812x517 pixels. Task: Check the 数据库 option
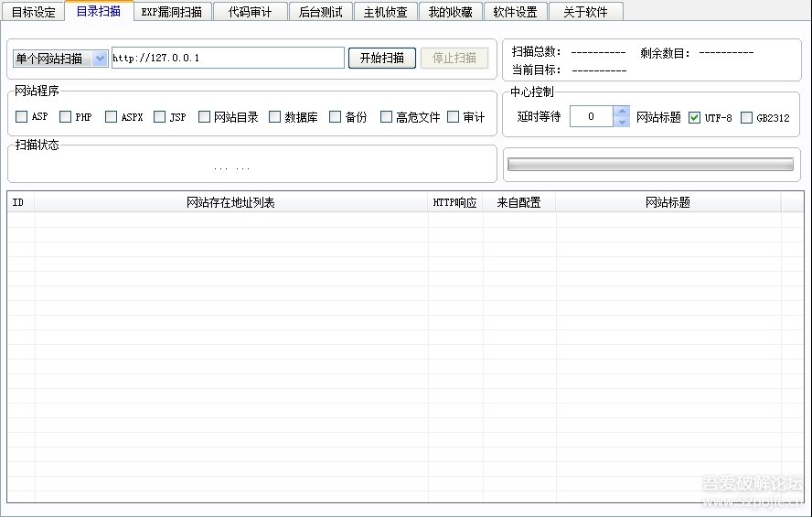274,116
